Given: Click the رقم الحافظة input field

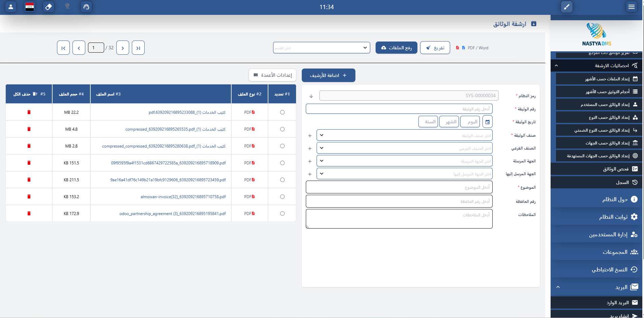Looking at the screenshot, I should pyautogui.click(x=399, y=201).
